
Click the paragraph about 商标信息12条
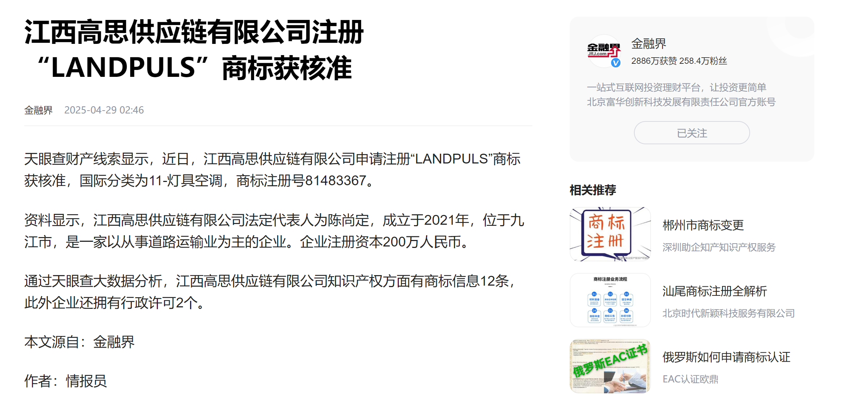click(271, 292)
